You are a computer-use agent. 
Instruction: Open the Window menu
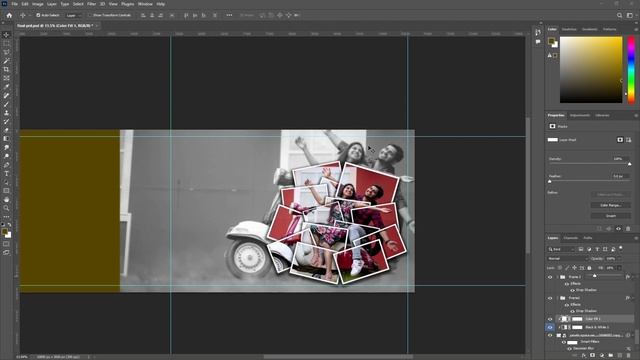[145, 4]
